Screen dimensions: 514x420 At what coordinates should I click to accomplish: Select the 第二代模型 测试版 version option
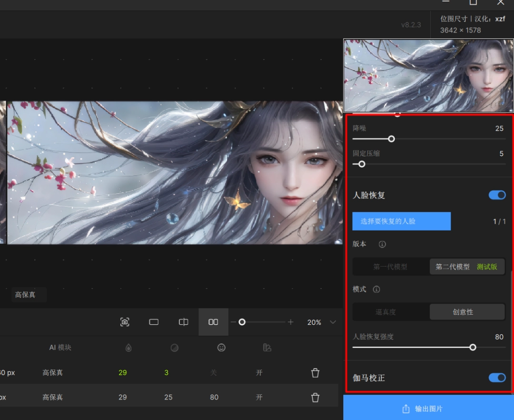point(467,267)
